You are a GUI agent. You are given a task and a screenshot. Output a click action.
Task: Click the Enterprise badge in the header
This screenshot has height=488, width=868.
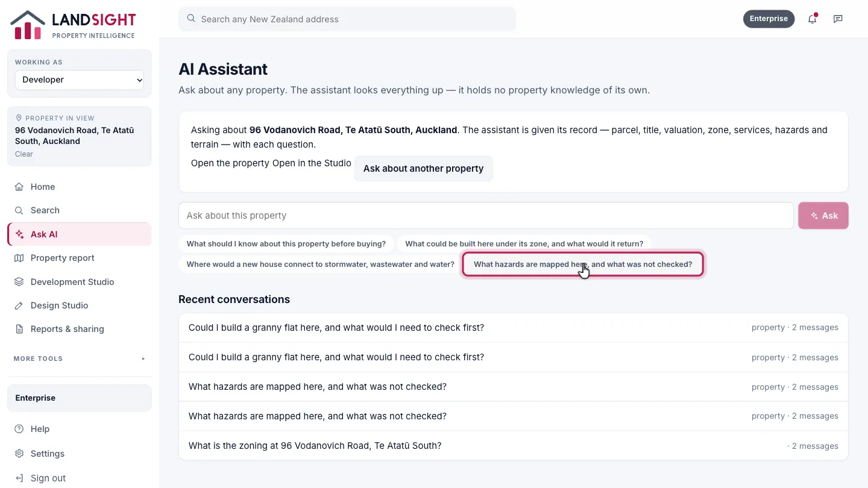click(x=769, y=19)
